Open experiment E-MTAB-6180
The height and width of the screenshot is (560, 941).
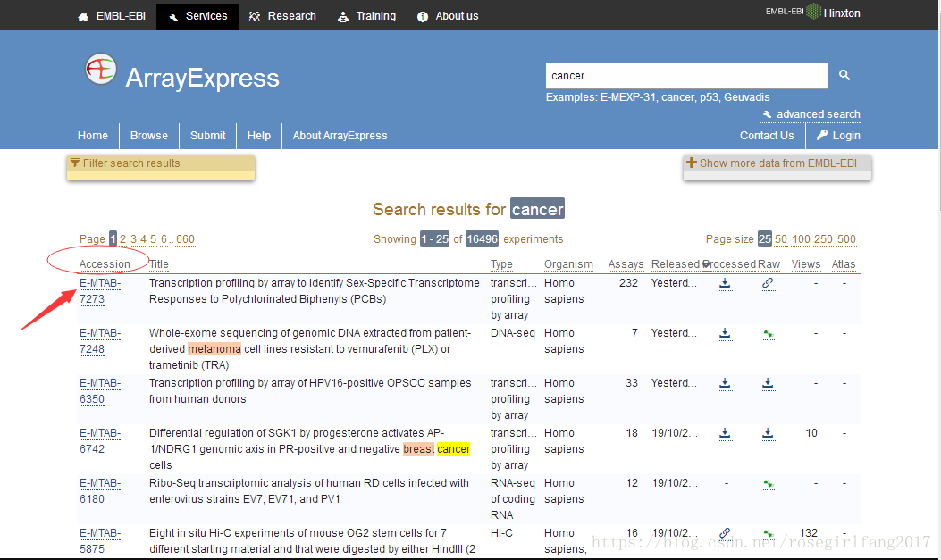click(99, 491)
